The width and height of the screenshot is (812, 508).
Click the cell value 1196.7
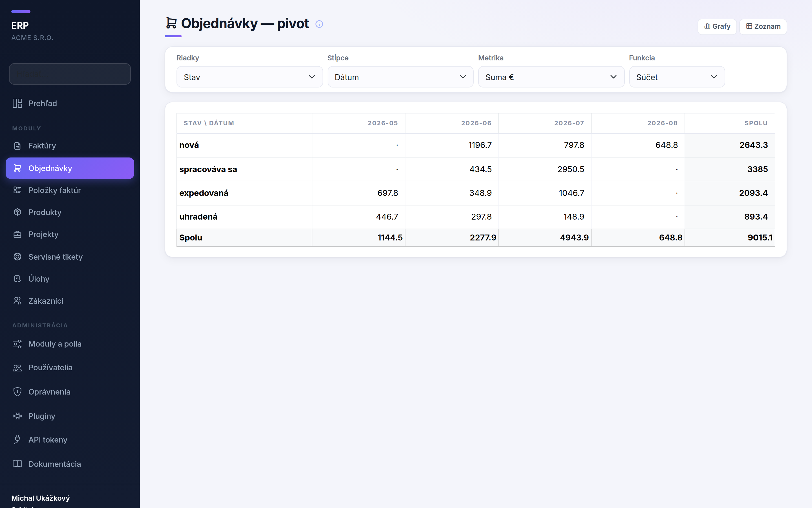(480, 145)
